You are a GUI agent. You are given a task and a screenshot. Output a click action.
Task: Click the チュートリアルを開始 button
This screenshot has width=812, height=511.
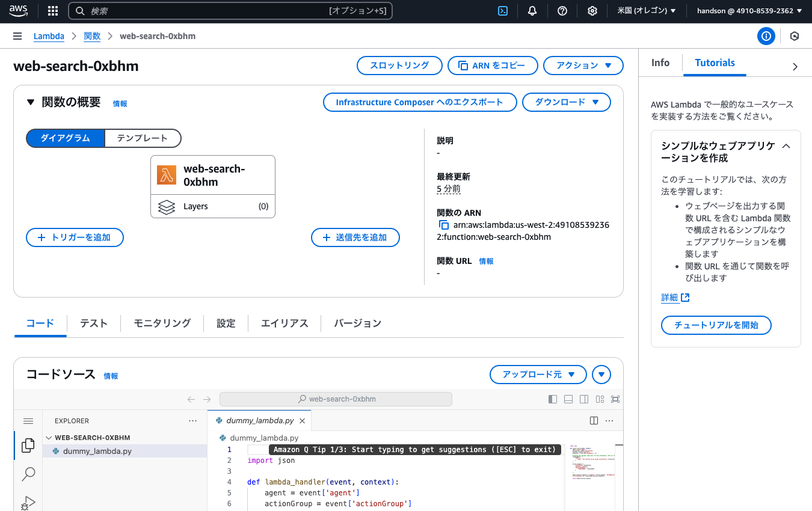tap(716, 325)
